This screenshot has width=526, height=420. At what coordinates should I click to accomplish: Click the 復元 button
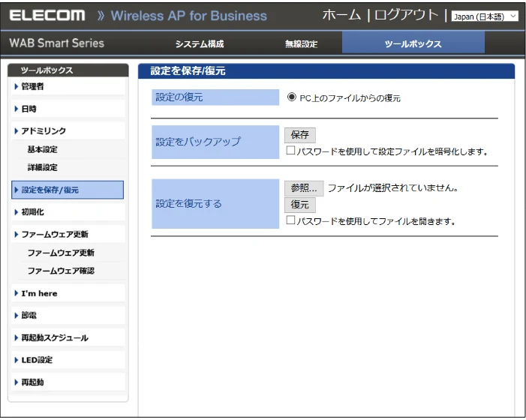[x=300, y=205]
